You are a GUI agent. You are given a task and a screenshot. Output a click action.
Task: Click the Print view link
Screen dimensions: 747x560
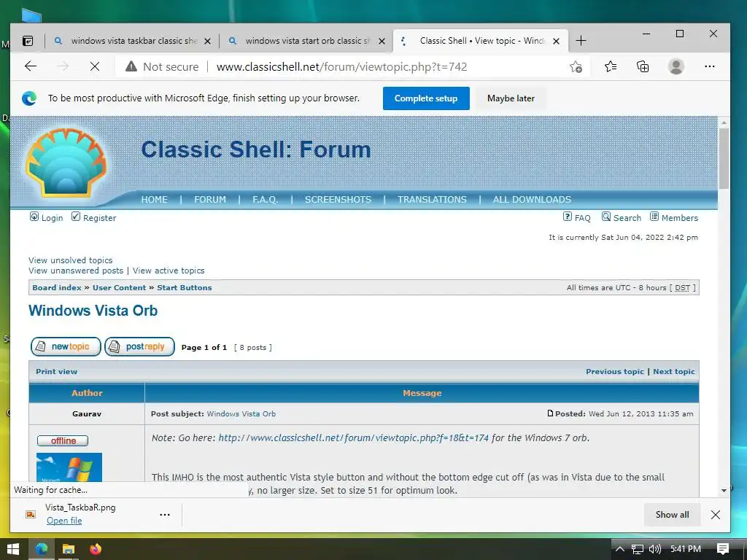tap(56, 371)
